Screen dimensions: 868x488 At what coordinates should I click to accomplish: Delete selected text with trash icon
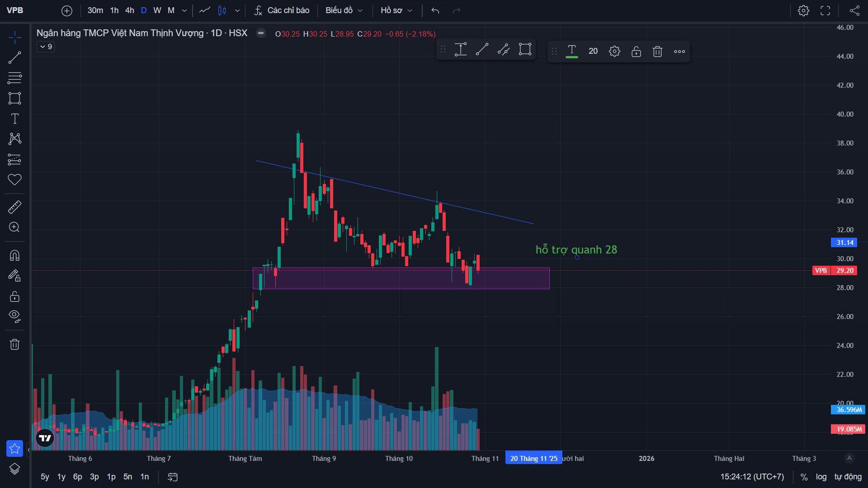(x=657, y=52)
